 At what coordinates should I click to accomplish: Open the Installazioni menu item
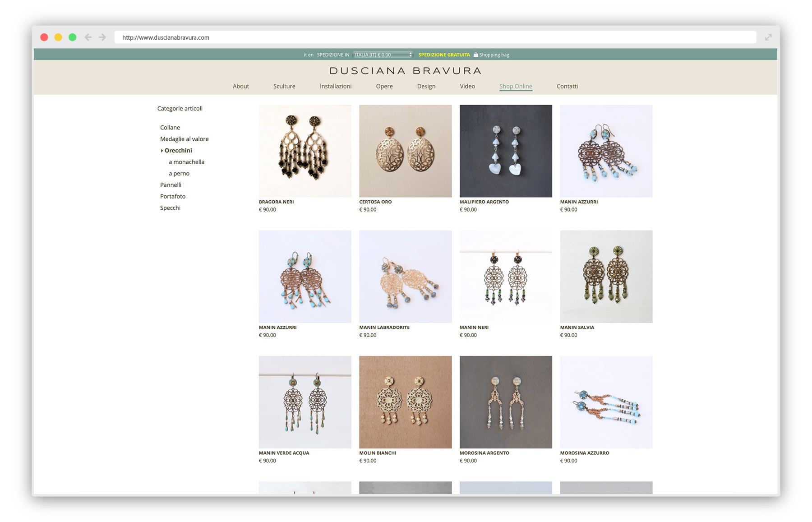click(336, 86)
